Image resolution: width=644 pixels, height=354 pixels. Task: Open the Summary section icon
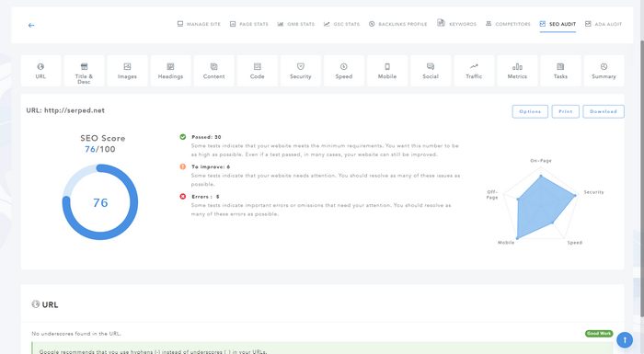pyautogui.click(x=604, y=66)
